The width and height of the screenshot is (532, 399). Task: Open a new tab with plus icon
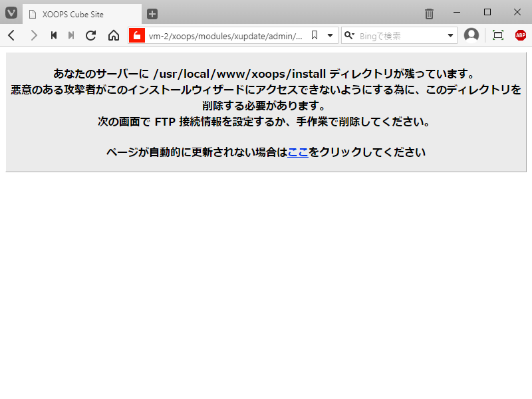point(152,14)
